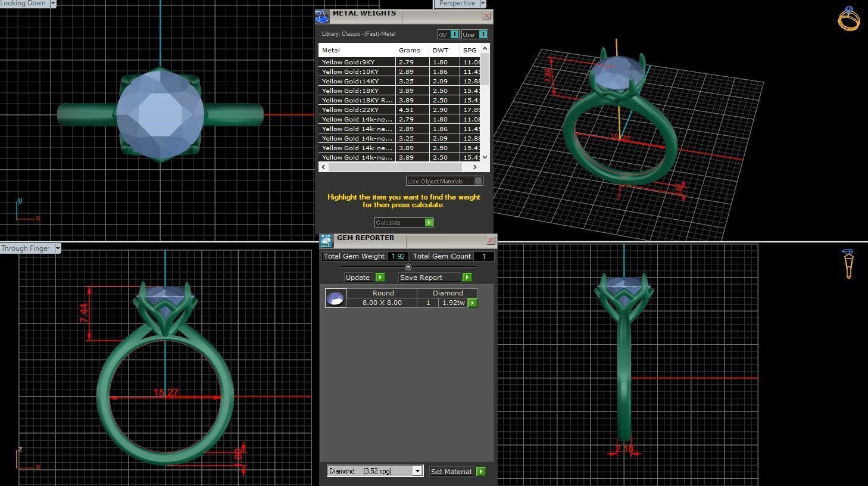Click the pendant icon at the right edge
The image size is (868, 486).
(848, 263)
